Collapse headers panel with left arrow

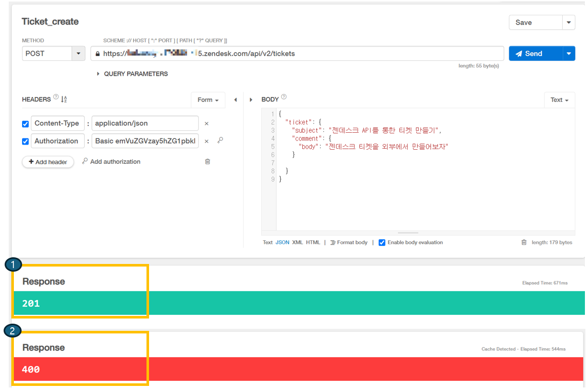(235, 100)
